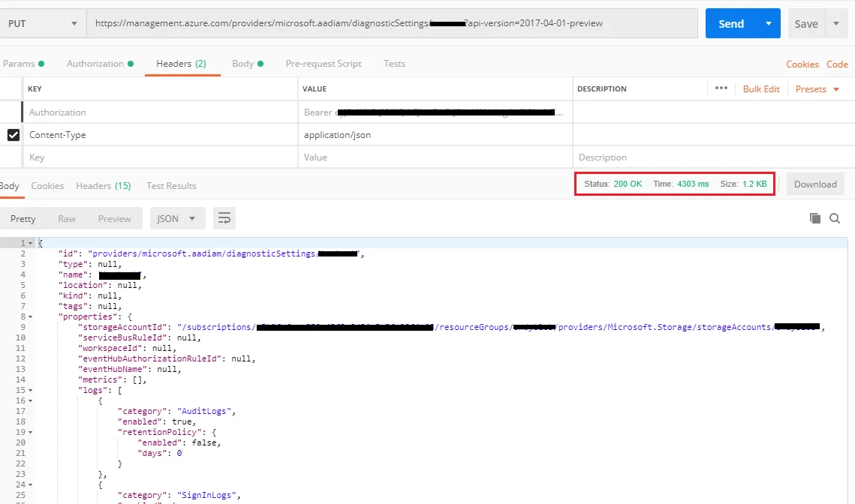The image size is (855, 504).
Task: Collapse the object at line 16
Action: [x=31, y=400]
